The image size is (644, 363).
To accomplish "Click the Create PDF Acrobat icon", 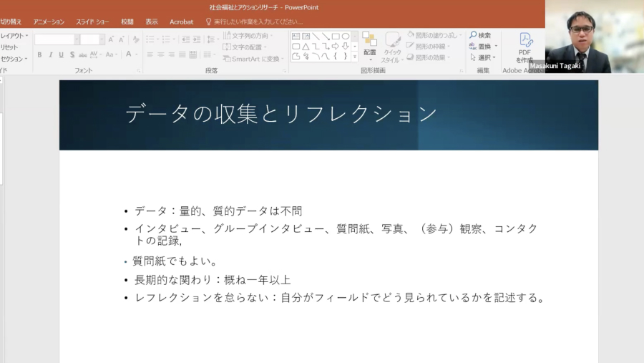I will click(x=525, y=46).
